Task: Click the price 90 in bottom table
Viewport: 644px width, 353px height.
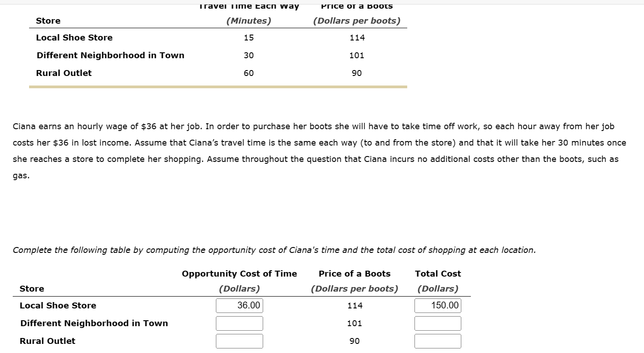Action: pyautogui.click(x=354, y=341)
